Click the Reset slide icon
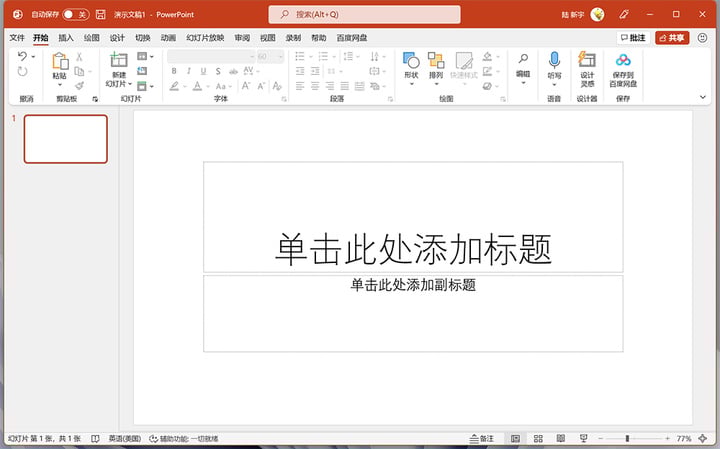 142,71
